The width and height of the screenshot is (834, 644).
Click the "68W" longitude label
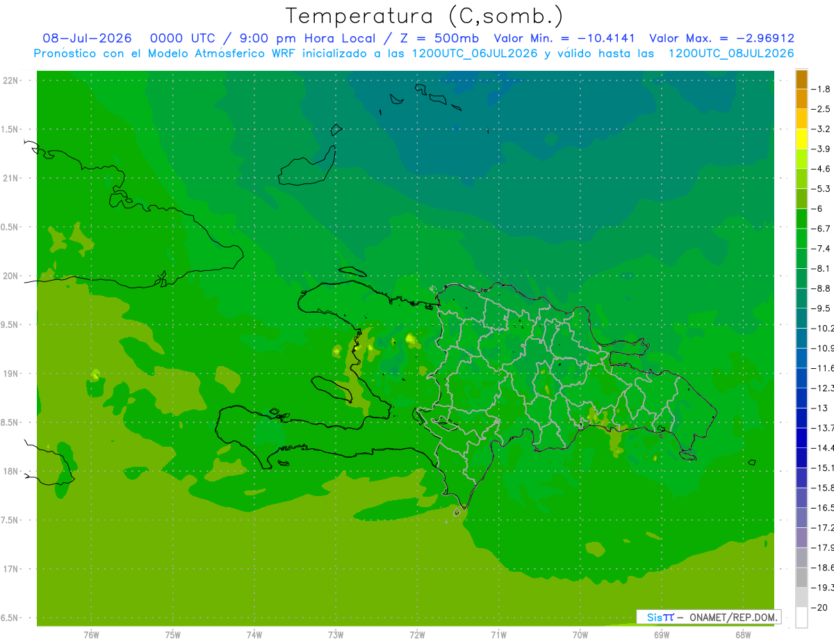tap(743, 635)
